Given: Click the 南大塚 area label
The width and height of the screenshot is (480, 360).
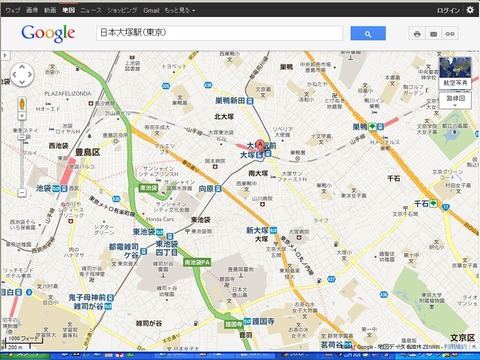Looking at the screenshot, I should (258, 173).
